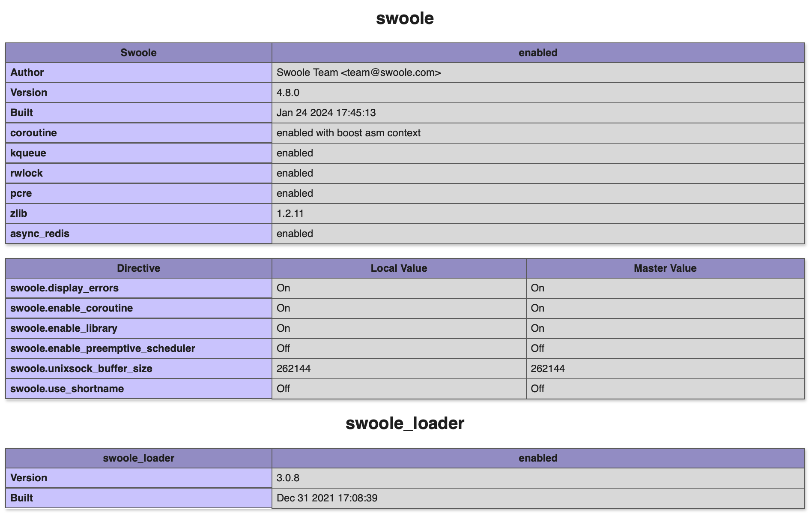812x516 pixels.
Task: Click the swoole_loader version 3.0.8 cell
Action: point(538,478)
